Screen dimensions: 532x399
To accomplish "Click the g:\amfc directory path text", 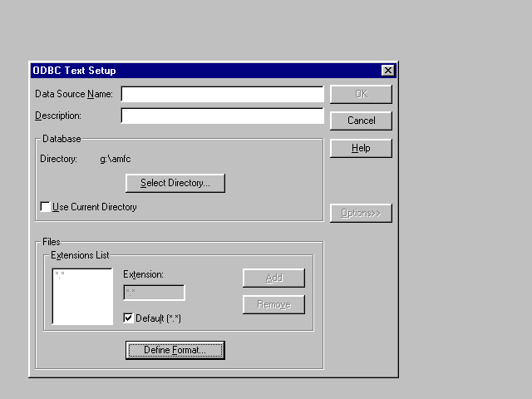I will pos(118,158).
